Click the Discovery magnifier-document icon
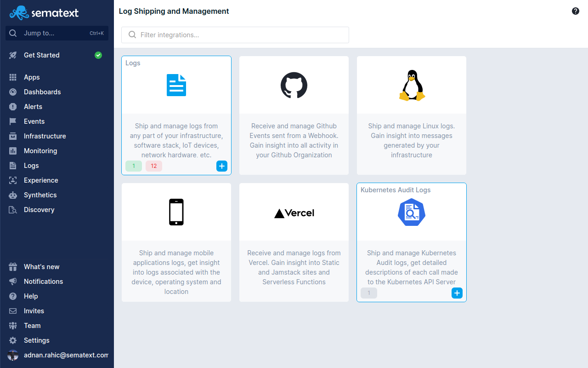 coord(13,210)
